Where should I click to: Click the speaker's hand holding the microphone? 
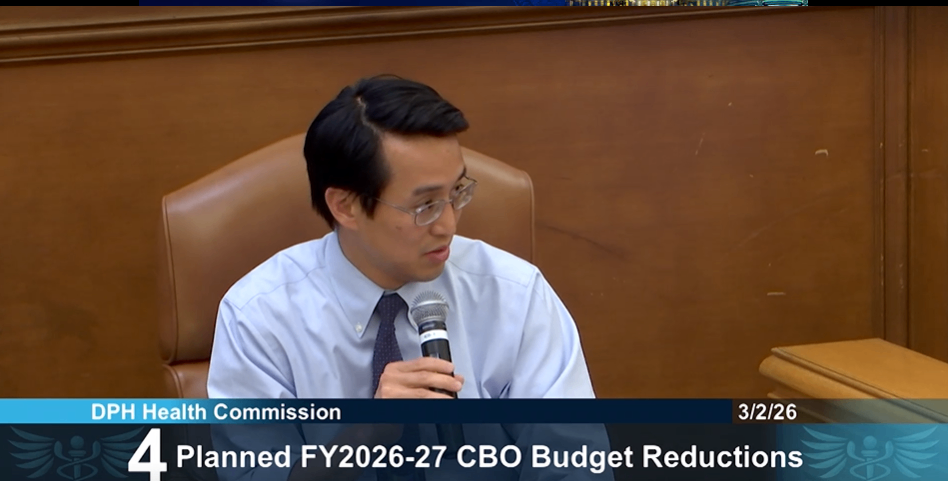(x=422, y=378)
